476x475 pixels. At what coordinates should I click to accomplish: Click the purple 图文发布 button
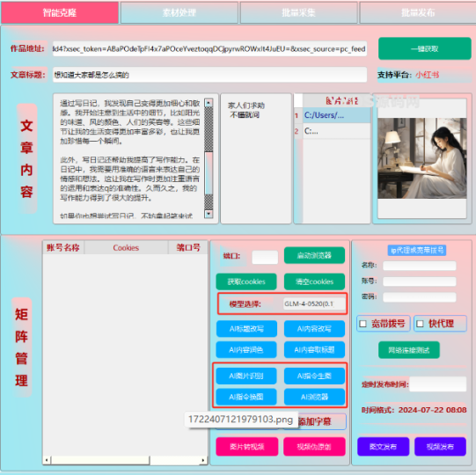(x=383, y=447)
